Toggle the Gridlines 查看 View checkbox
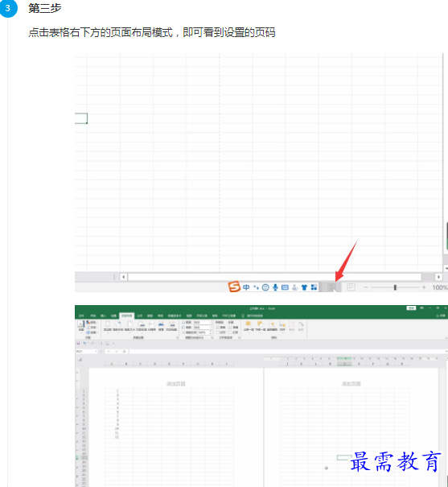The height and width of the screenshot is (487, 448). tap(217, 328)
